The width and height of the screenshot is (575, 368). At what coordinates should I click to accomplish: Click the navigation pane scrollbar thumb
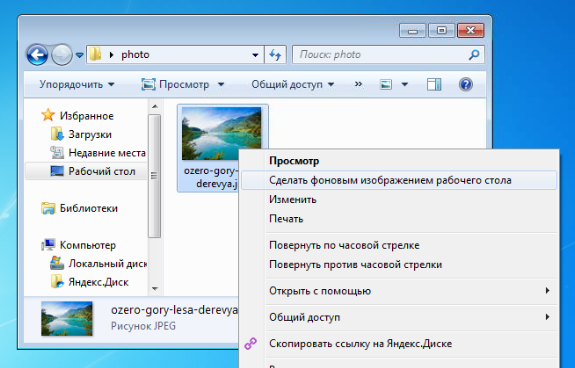pyautogui.click(x=155, y=176)
